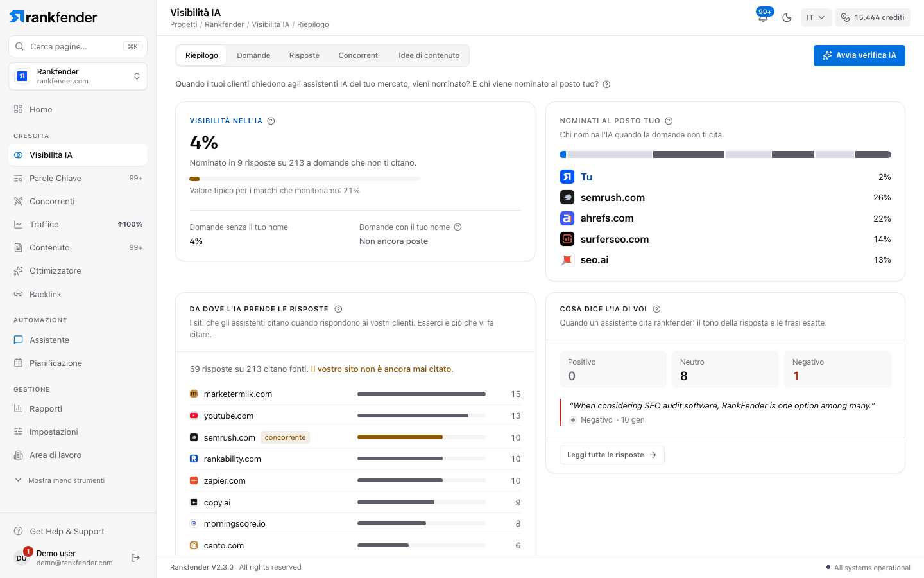Click help icon next to VISIBILITÀ NELL'IA
This screenshot has width=924, height=578.
click(x=271, y=121)
